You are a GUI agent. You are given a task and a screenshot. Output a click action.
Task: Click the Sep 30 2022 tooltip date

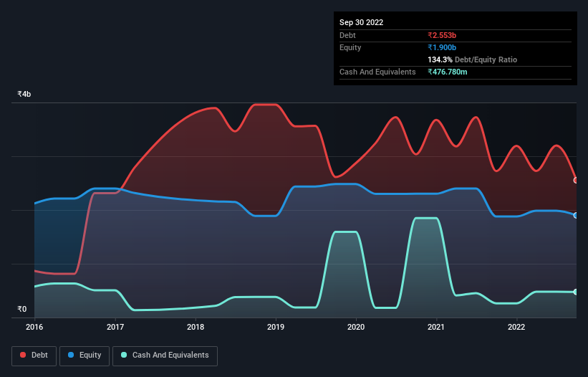click(361, 22)
